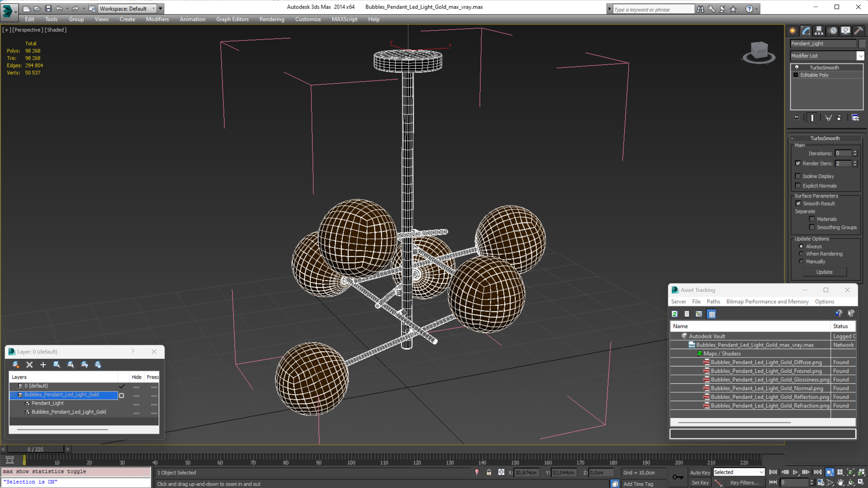Click Refresh icon in Asset Tracking window
The image size is (868, 488).
[675, 314]
